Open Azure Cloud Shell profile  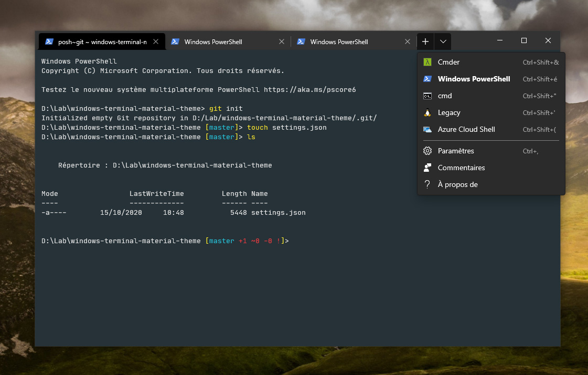491,130
